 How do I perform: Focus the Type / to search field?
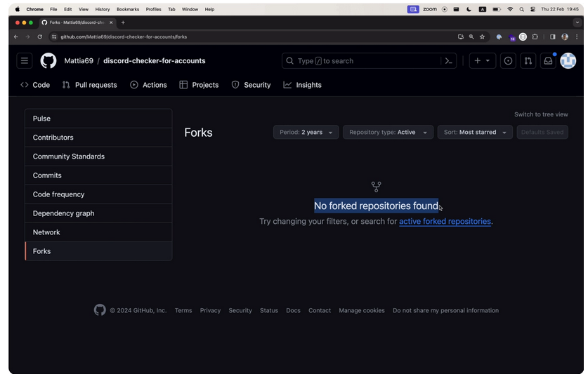point(362,61)
